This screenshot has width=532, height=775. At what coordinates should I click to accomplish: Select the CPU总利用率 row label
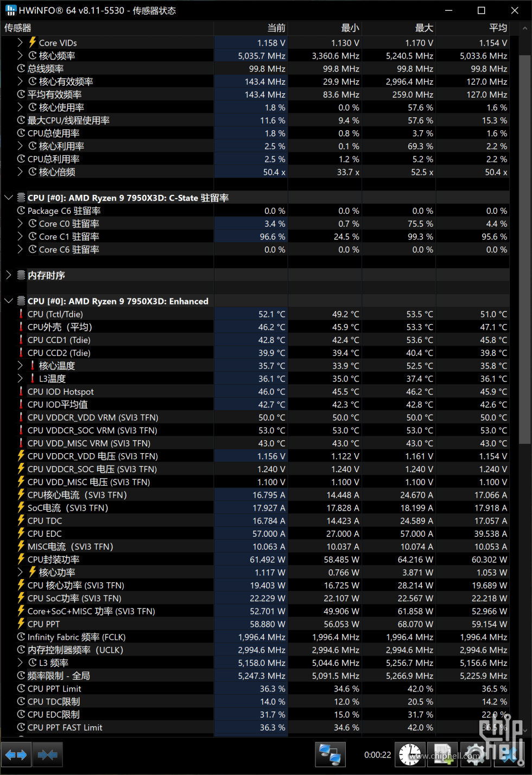(54, 159)
